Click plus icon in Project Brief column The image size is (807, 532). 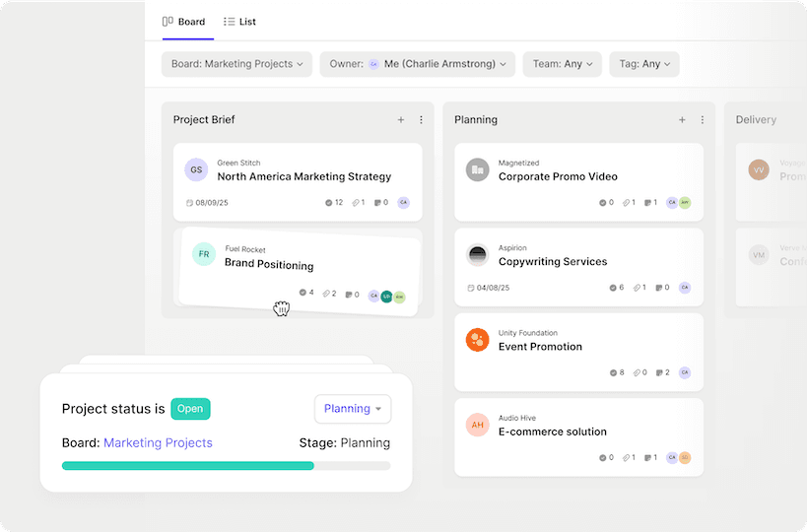401,120
